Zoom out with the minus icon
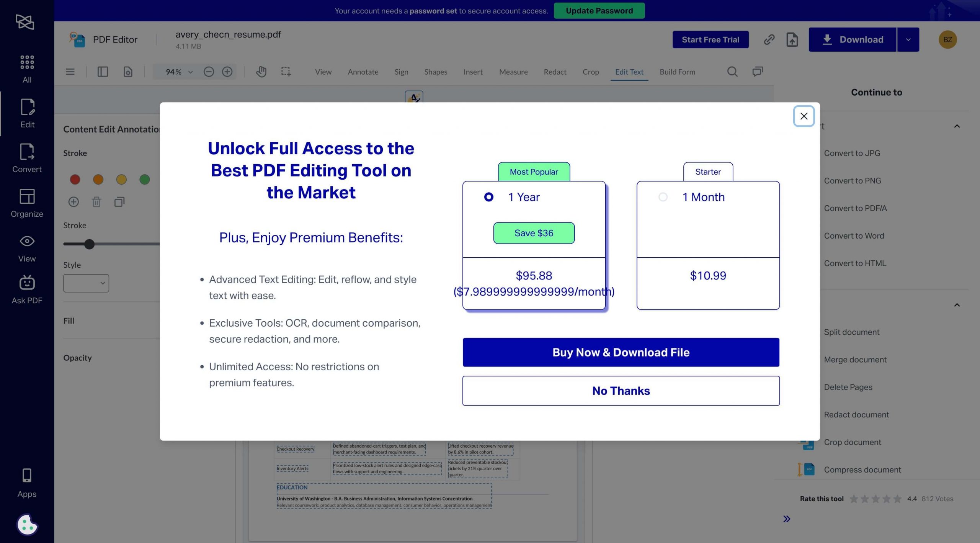Screen dimensions: 980x543 click(x=209, y=72)
